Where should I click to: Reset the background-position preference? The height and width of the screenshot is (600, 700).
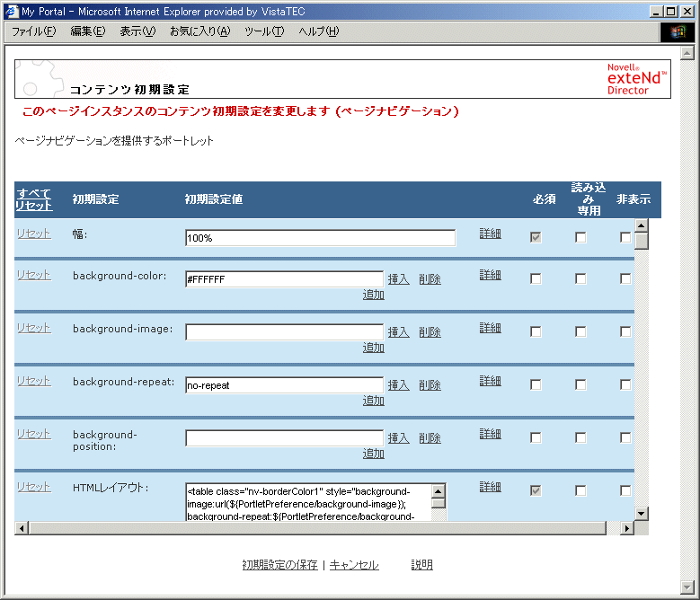coord(34,435)
